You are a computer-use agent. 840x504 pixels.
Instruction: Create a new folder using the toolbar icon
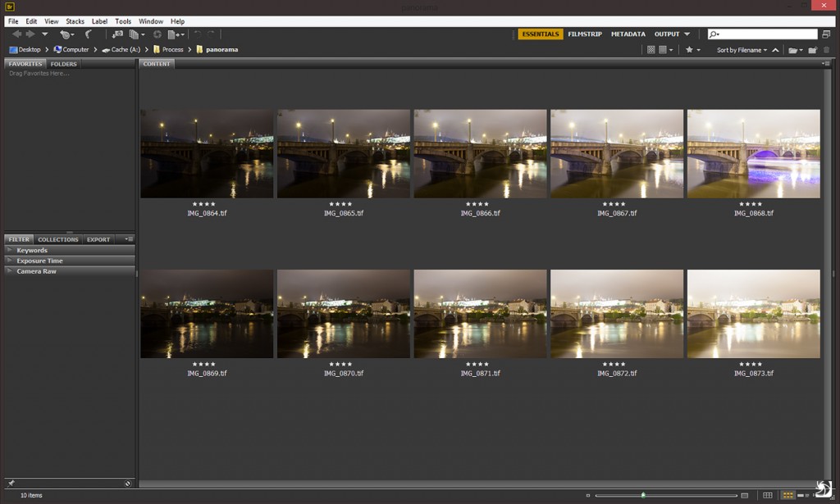click(x=812, y=50)
